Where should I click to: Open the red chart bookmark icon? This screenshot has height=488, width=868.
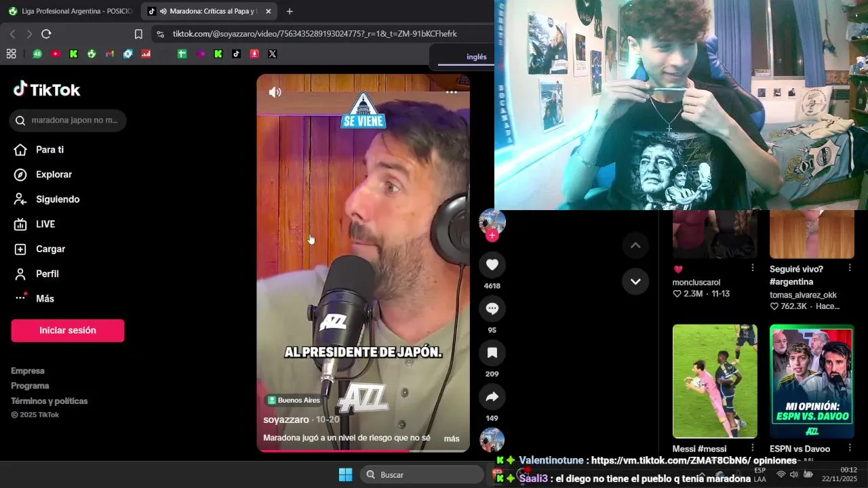(146, 54)
